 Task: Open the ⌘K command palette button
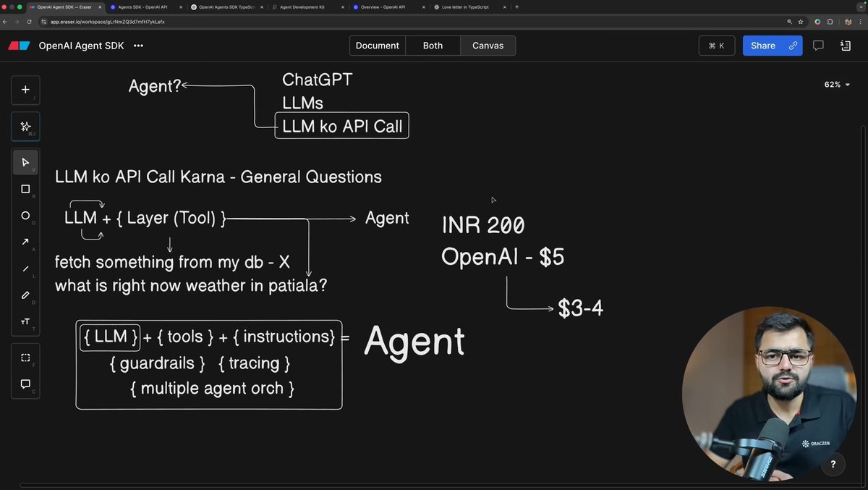click(x=717, y=46)
